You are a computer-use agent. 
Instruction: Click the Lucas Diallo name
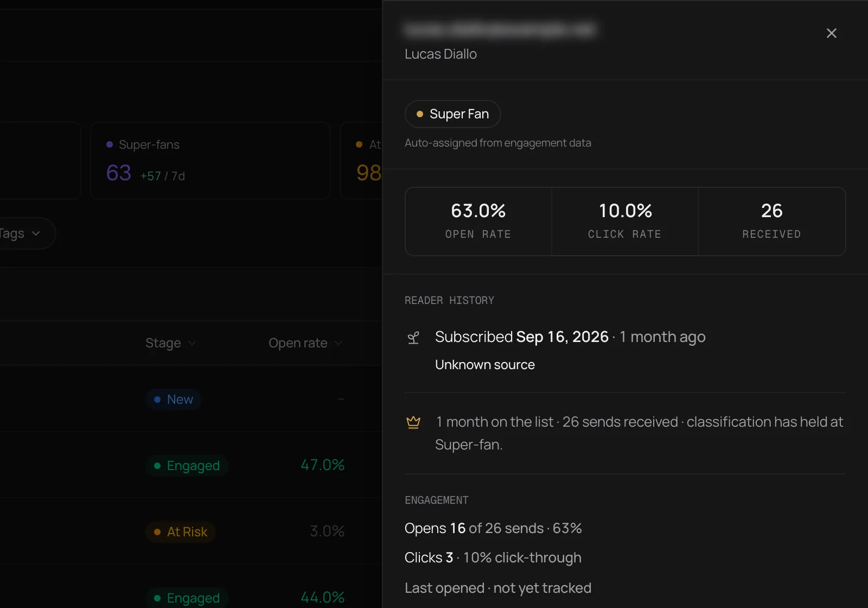click(441, 54)
